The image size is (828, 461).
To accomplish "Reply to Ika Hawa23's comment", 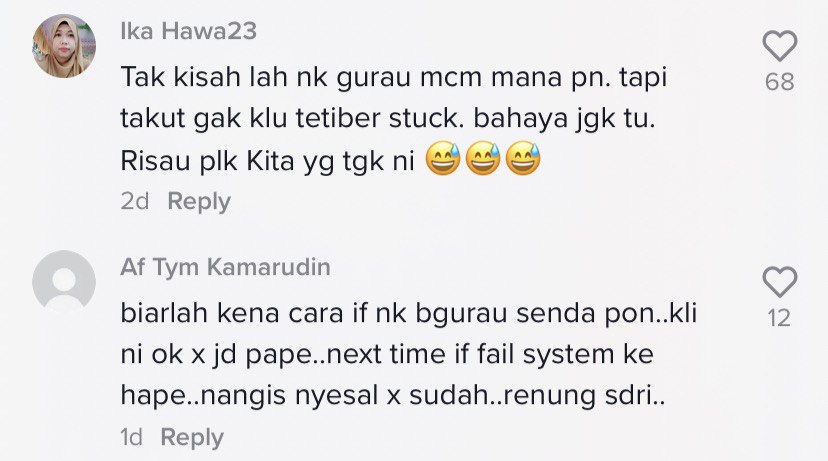I will [199, 202].
